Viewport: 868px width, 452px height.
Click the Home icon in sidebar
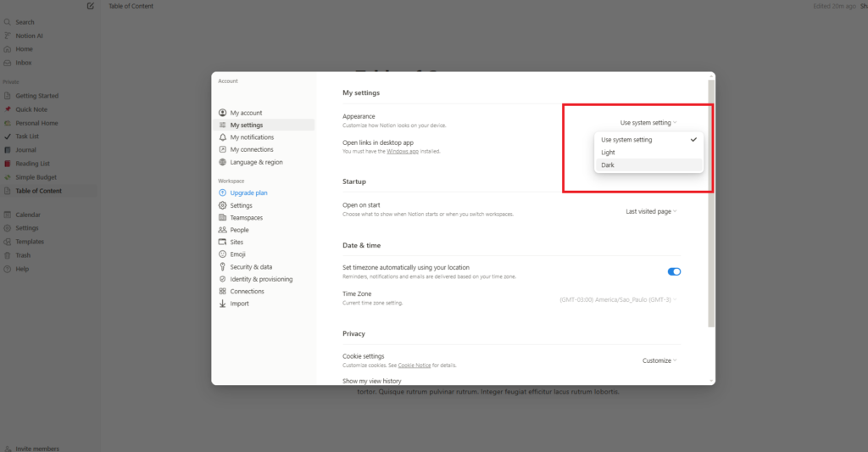pyautogui.click(x=7, y=49)
